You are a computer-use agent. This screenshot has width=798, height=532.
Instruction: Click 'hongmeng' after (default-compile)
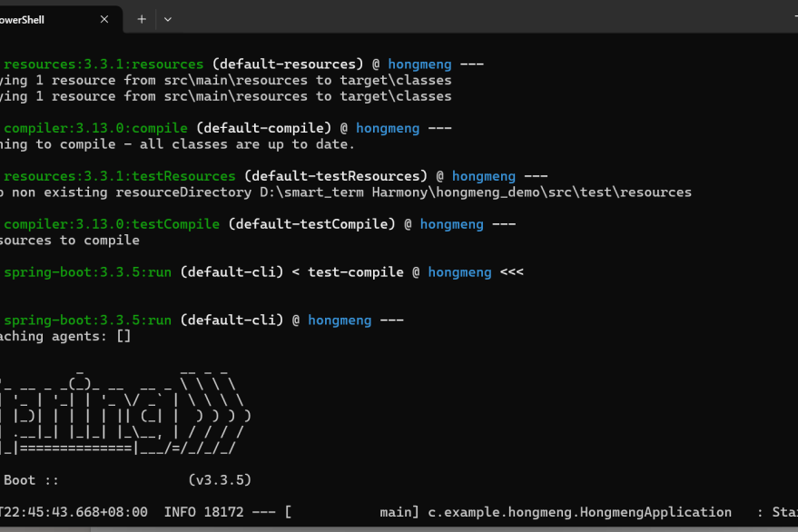tap(388, 128)
